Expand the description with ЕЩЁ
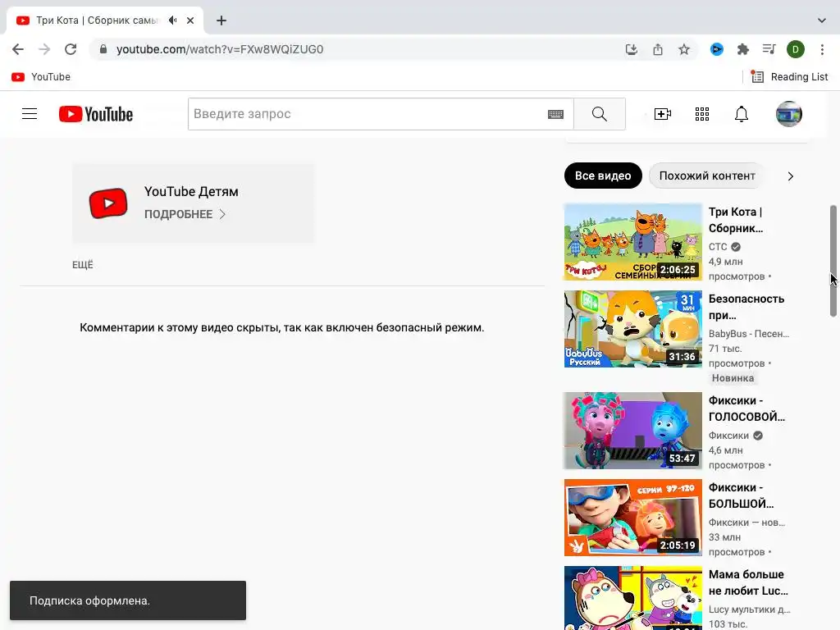 tap(83, 265)
